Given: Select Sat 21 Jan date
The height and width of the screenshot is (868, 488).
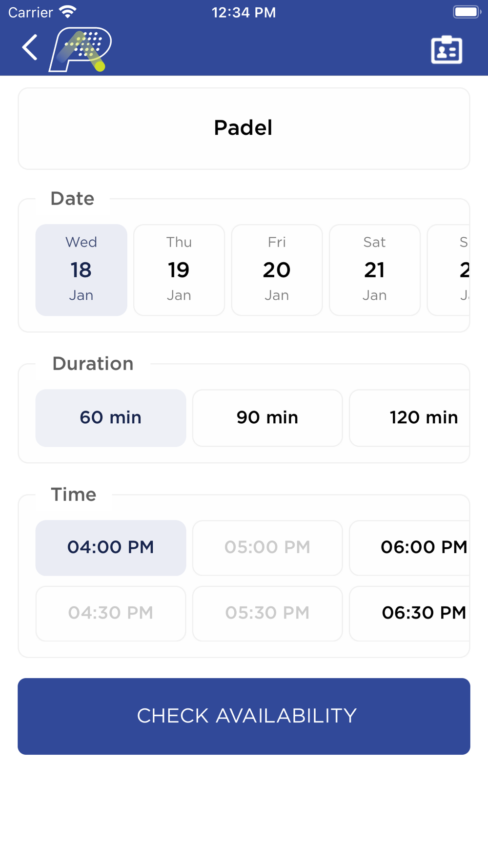Looking at the screenshot, I should (x=374, y=269).
